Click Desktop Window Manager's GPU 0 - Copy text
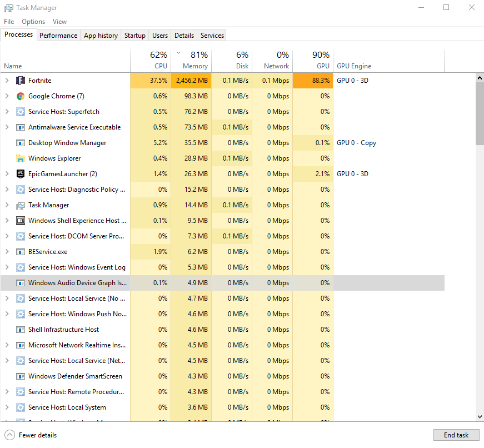The width and height of the screenshot is (484, 448). (357, 143)
